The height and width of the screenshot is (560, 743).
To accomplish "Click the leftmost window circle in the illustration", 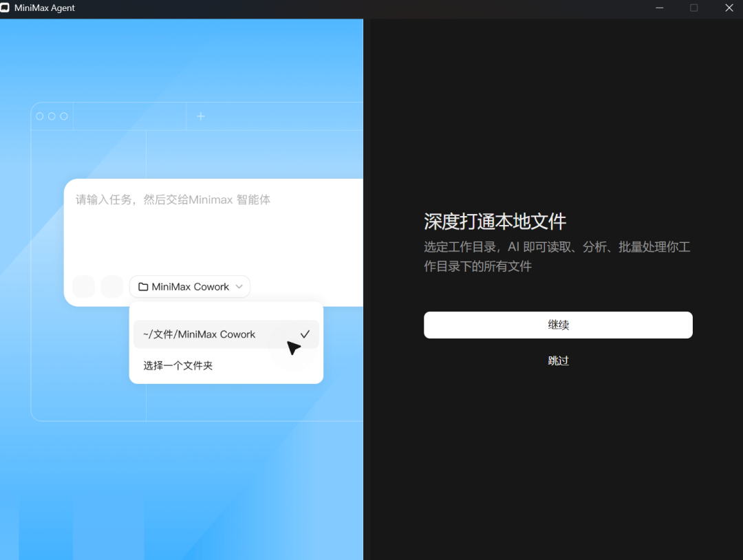I will tap(40, 116).
